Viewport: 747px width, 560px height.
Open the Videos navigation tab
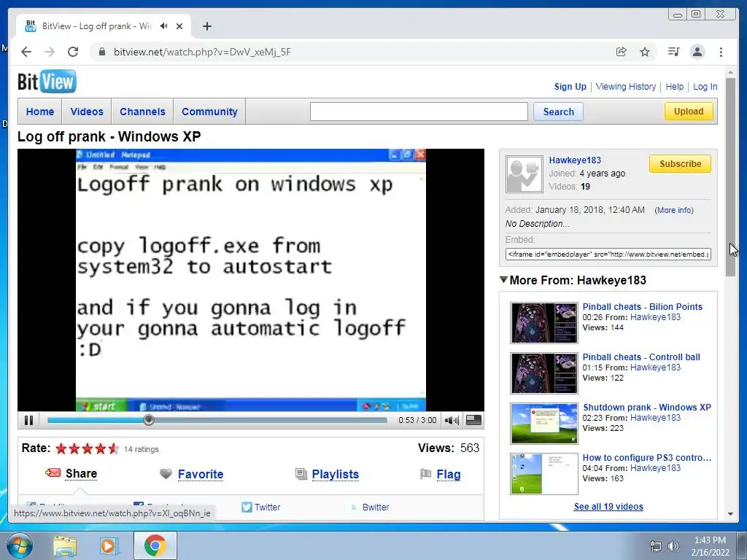[x=87, y=112]
